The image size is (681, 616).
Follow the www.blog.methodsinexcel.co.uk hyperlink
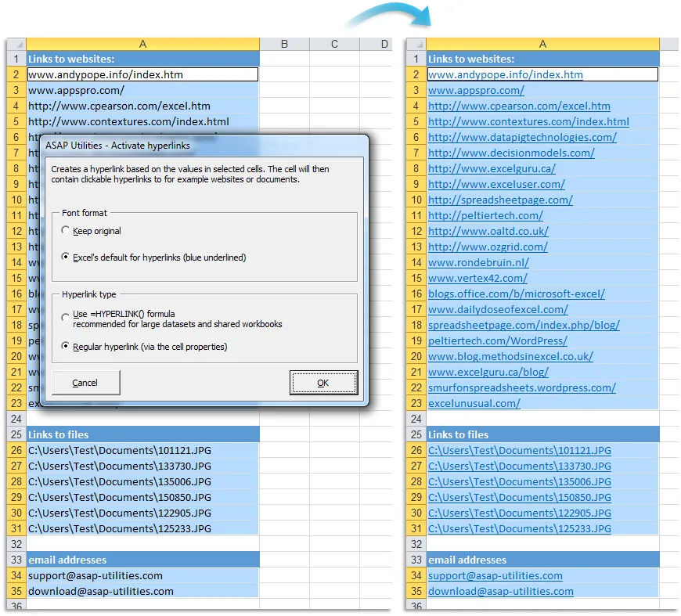[510, 356]
